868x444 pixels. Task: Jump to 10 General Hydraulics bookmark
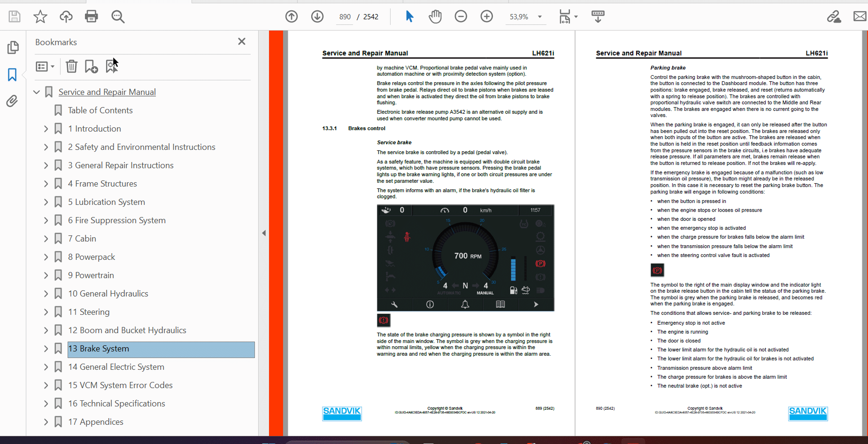click(x=108, y=294)
